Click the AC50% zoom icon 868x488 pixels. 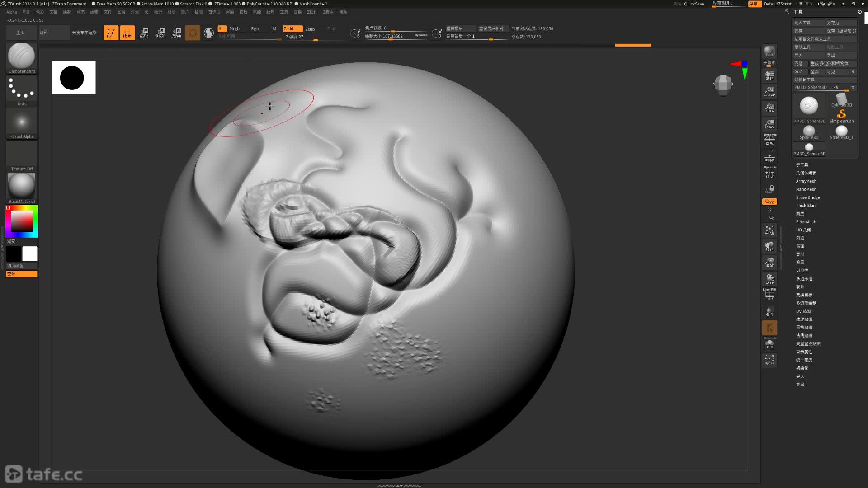tap(769, 124)
